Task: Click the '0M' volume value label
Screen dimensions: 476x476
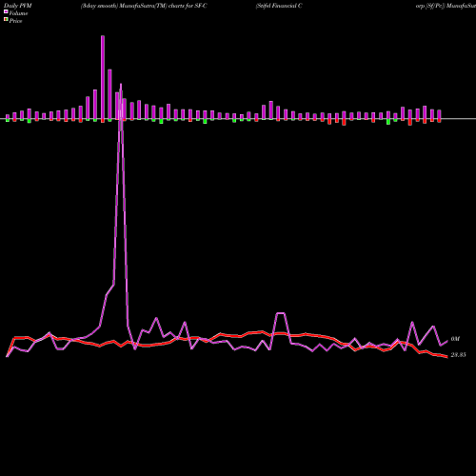Action: pyautogui.click(x=455, y=339)
